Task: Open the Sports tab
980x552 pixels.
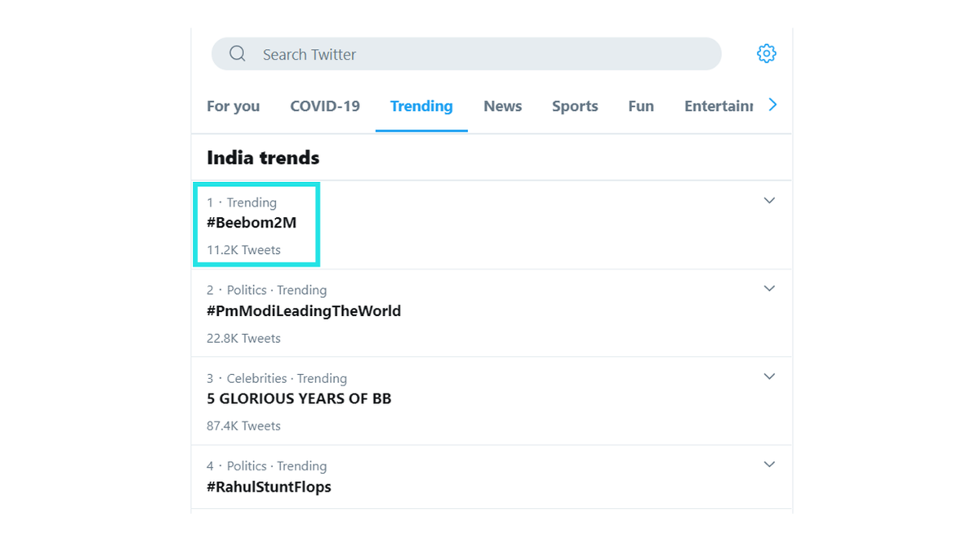Action: click(x=575, y=106)
